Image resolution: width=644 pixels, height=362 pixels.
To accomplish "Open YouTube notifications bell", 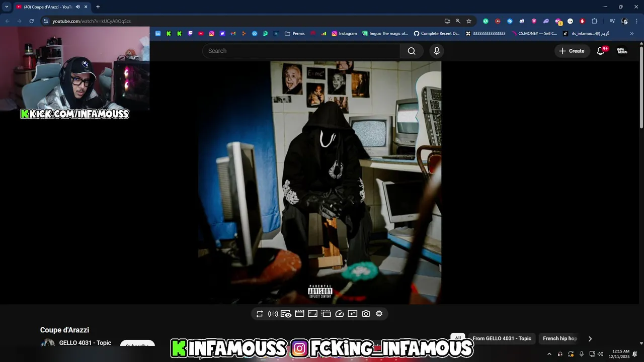I will pyautogui.click(x=601, y=51).
